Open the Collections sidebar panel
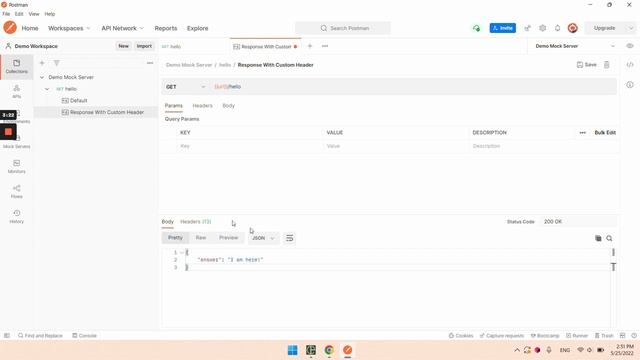The image size is (640, 360). [x=16, y=67]
